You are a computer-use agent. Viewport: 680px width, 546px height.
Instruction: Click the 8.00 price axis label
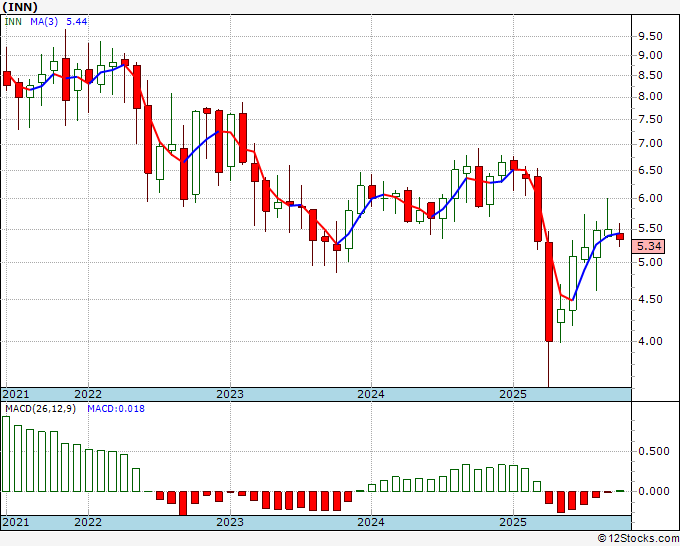[650, 97]
